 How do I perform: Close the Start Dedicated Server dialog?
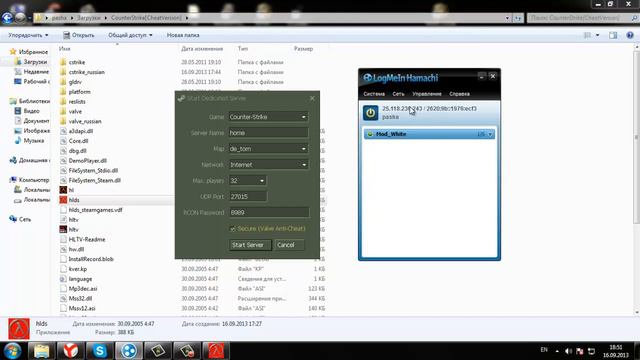(312, 98)
